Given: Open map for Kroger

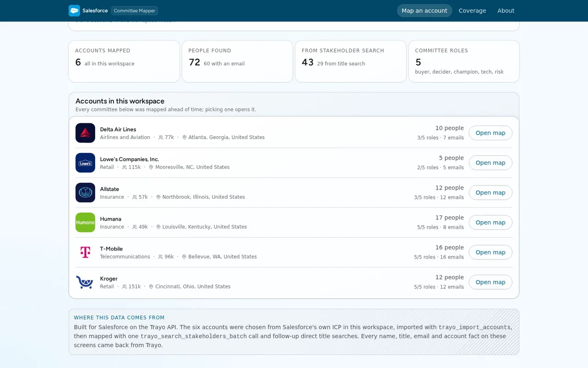Looking at the screenshot, I should point(490,282).
